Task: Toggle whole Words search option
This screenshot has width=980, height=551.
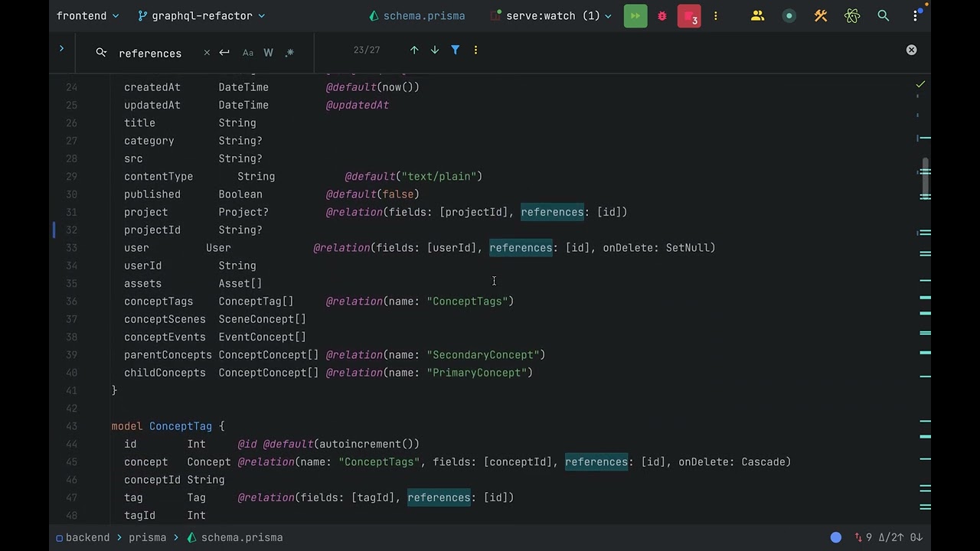Action: tap(268, 53)
